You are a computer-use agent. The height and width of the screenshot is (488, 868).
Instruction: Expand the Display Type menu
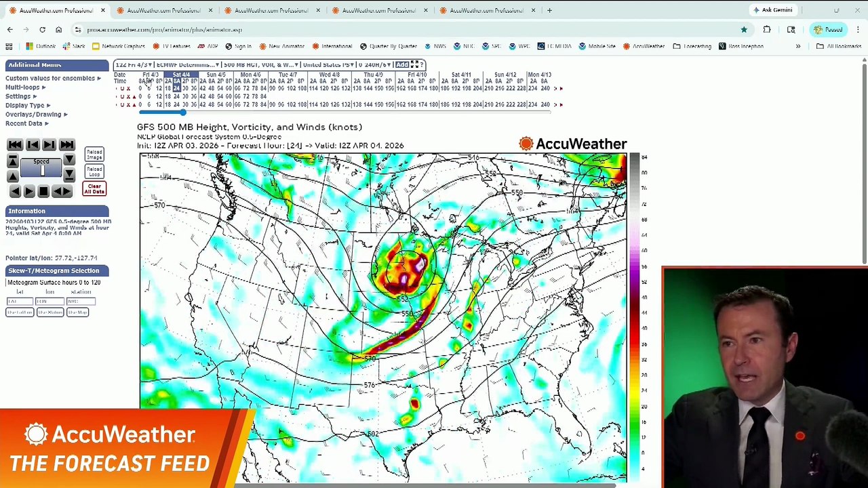coord(28,105)
